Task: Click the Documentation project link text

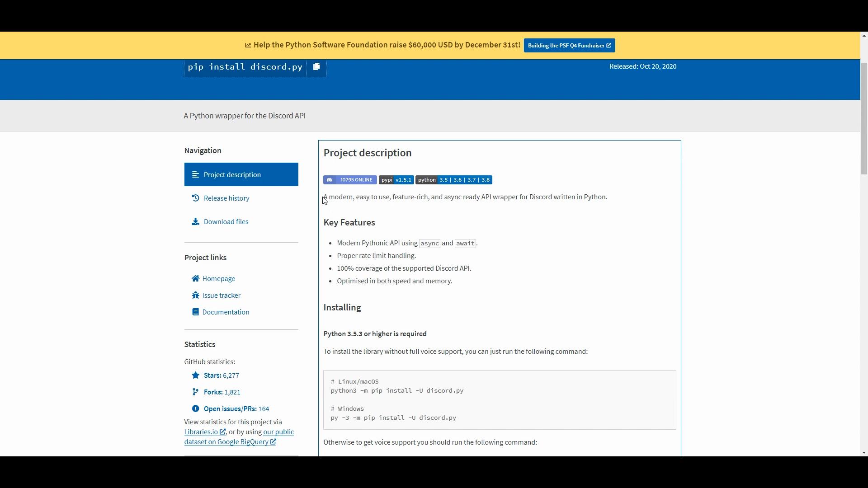Action: pos(226,312)
